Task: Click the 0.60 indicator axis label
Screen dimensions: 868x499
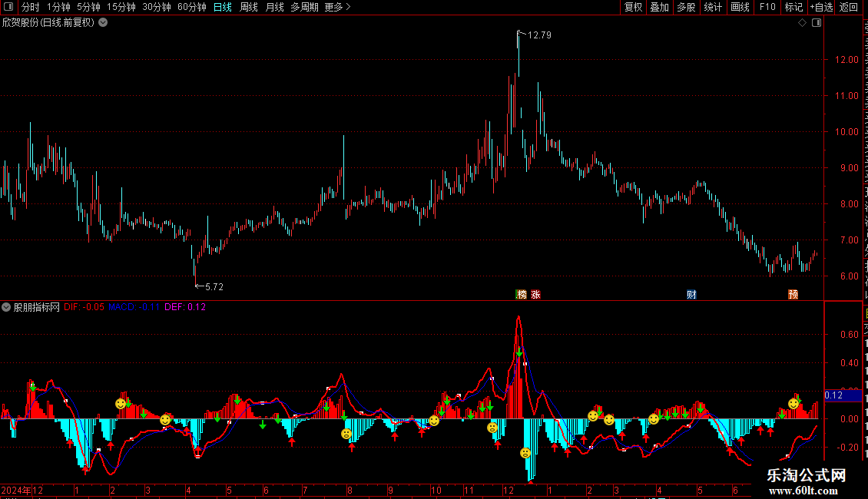Action: [x=849, y=335]
